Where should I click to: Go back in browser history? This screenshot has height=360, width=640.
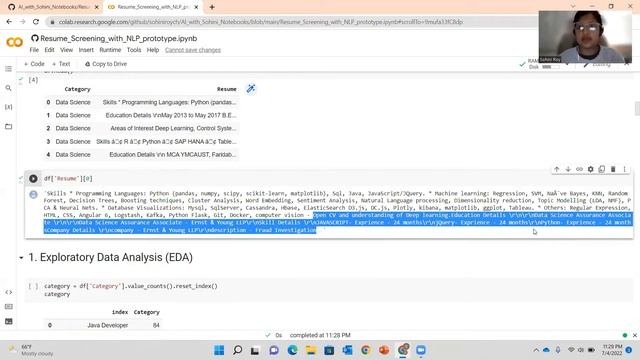pyautogui.click(x=9, y=22)
